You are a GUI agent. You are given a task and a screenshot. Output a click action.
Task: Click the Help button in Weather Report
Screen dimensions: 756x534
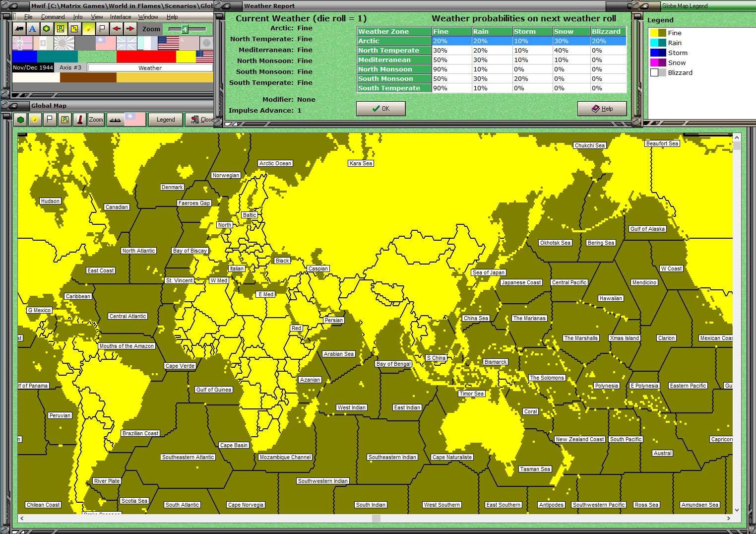(602, 109)
